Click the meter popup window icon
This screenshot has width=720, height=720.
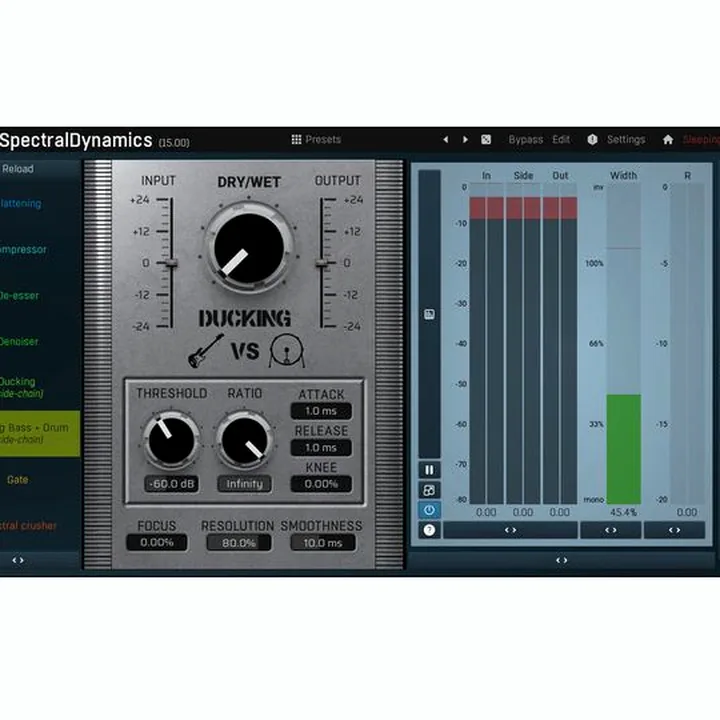tap(429, 490)
